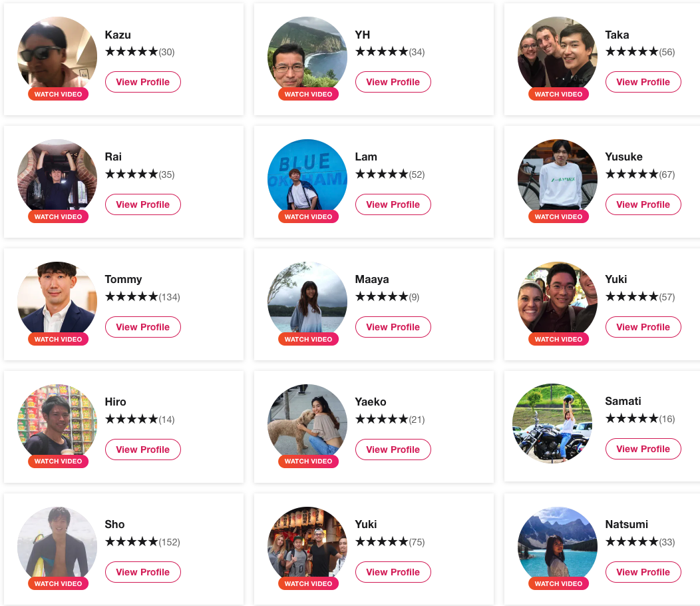Play Taka's video via Watch Video badge
This screenshot has width=700, height=606.
(x=558, y=94)
